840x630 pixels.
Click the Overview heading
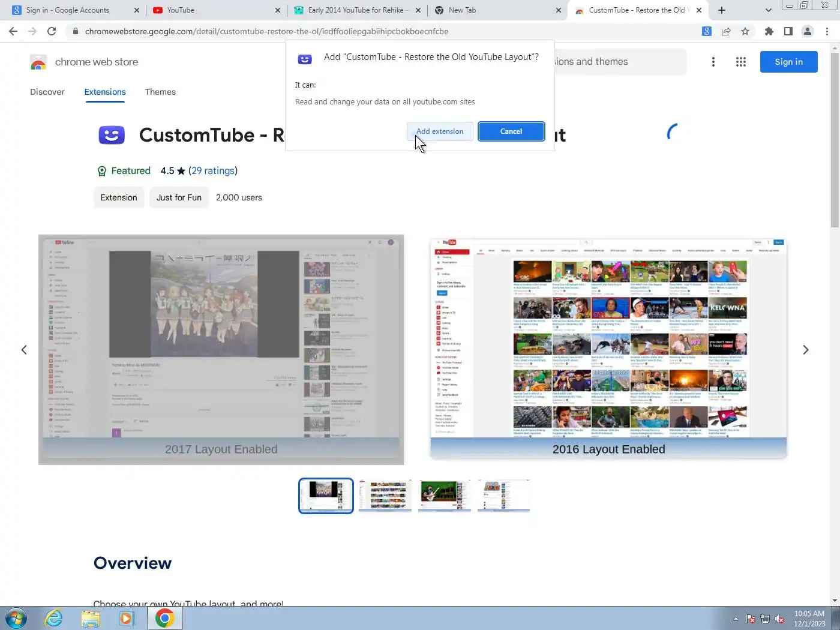(133, 563)
